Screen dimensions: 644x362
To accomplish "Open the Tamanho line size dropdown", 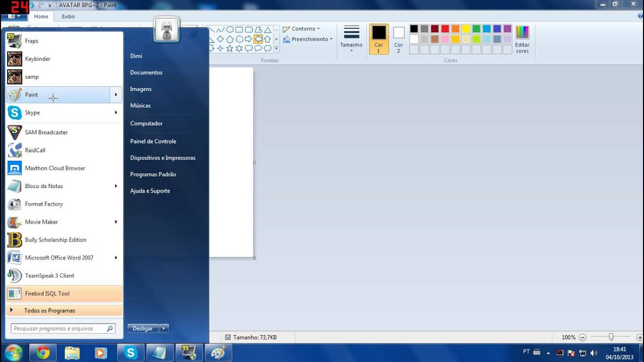I will click(351, 39).
